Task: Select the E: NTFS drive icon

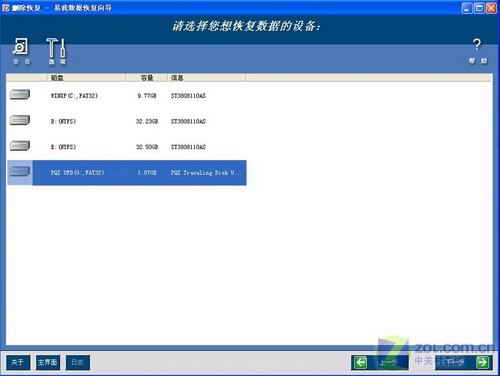Action: tap(20, 146)
